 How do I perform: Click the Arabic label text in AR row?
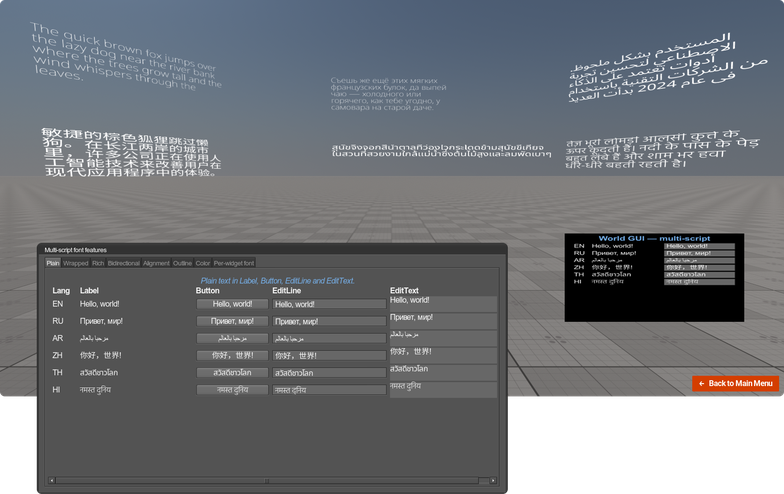(x=94, y=338)
